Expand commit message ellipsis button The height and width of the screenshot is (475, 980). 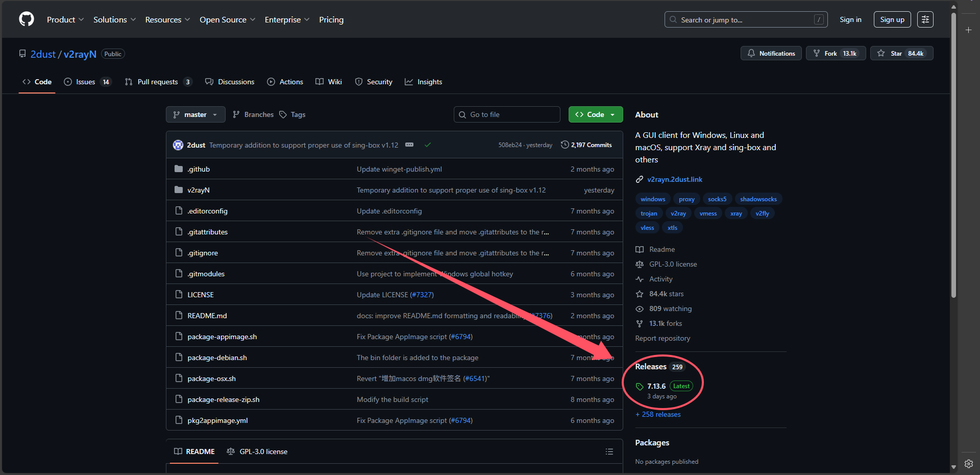[x=409, y=145]
